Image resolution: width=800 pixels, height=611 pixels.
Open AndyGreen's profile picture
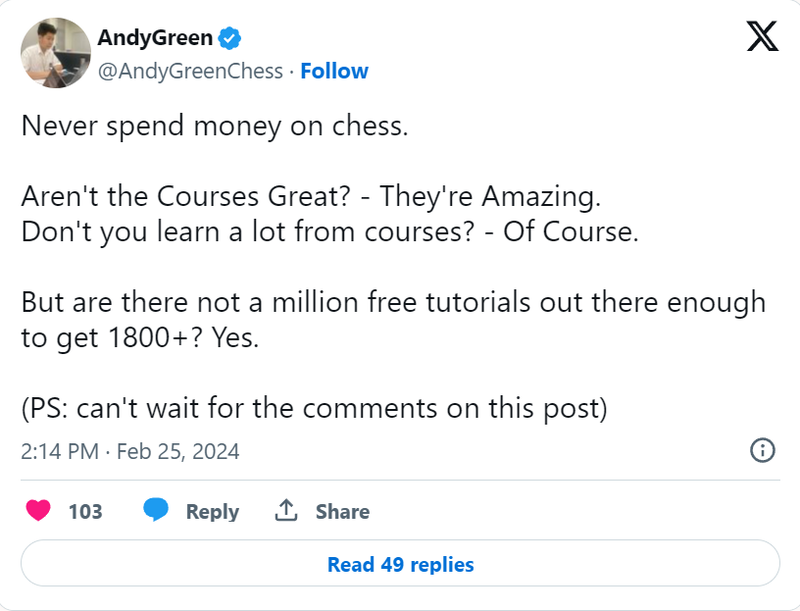[x=55, y=53]
